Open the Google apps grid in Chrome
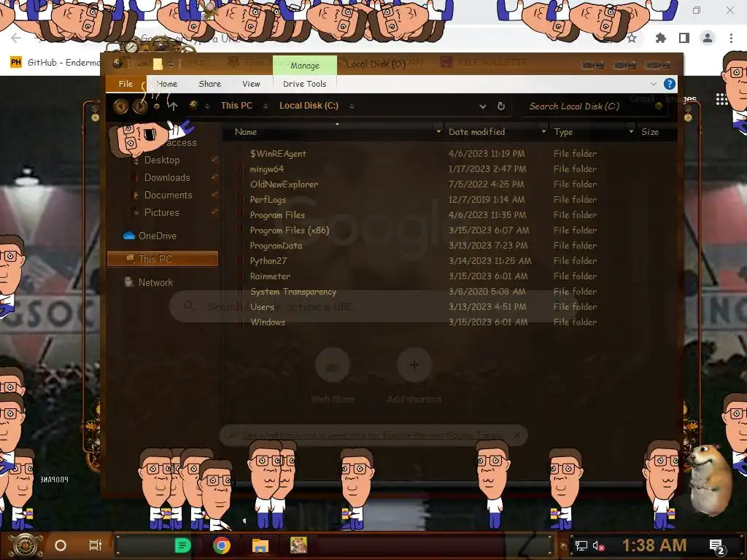 [x=721, y=99]
